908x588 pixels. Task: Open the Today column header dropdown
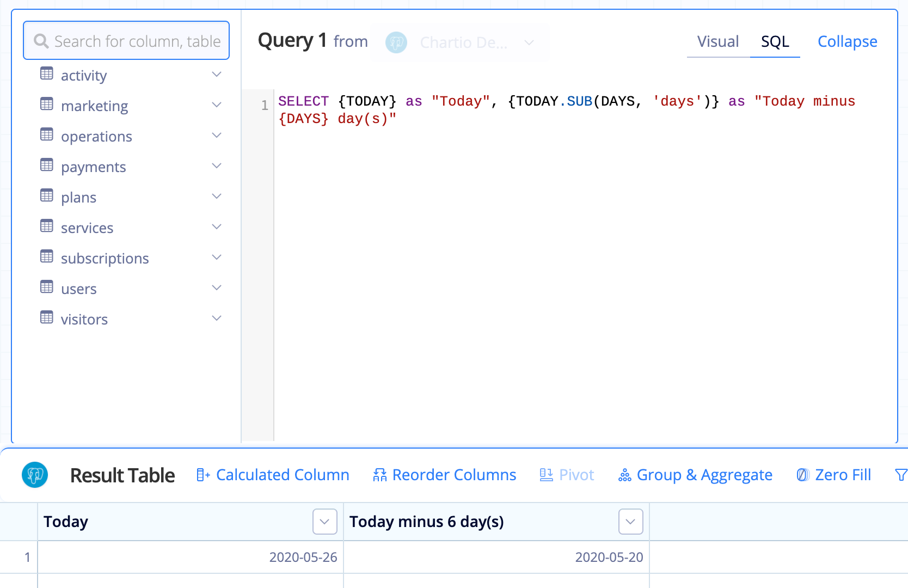click(324, 522)
